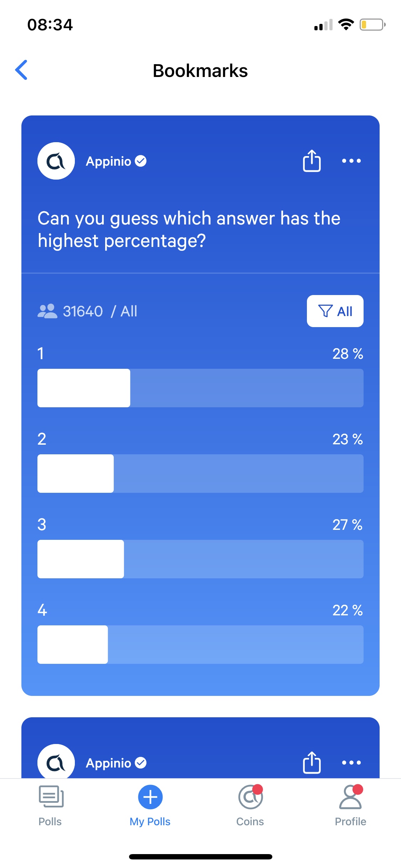Create a poll via My Polls plus
Screen dimensions: 401x868
[150, 797]
